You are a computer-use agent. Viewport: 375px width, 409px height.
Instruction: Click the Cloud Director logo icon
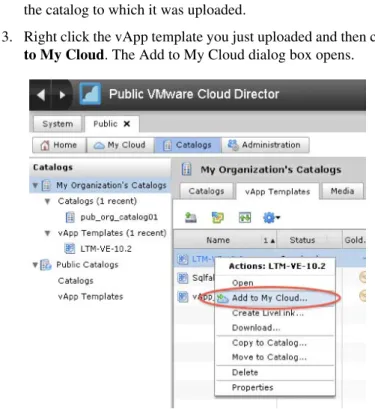[x=90, y=94]
